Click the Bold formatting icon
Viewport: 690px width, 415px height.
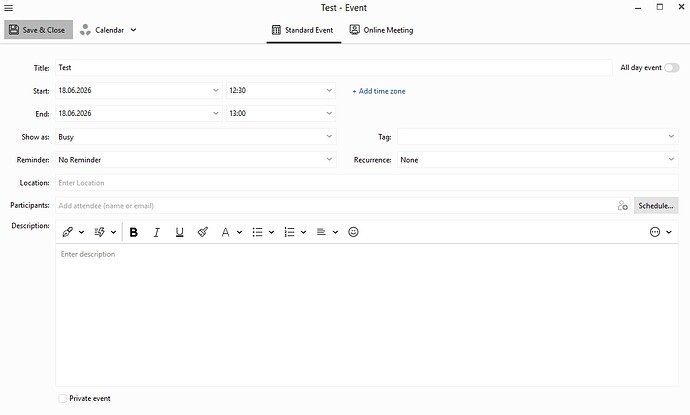(x=134, y=232)
